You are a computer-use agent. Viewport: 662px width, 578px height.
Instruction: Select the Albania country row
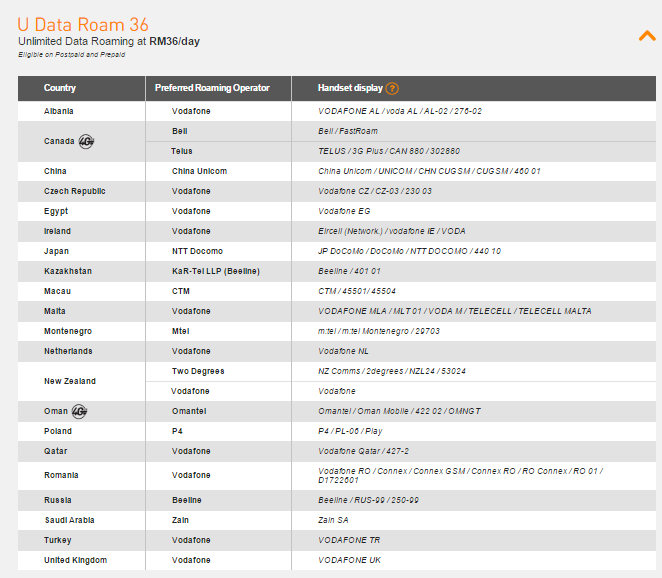point(59,111)
